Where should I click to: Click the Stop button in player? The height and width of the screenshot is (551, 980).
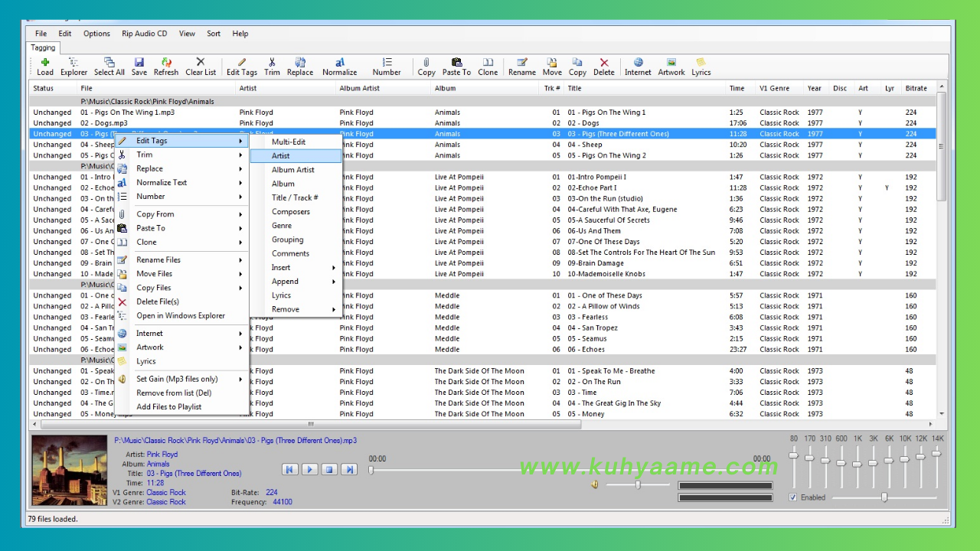pos(329,469)
